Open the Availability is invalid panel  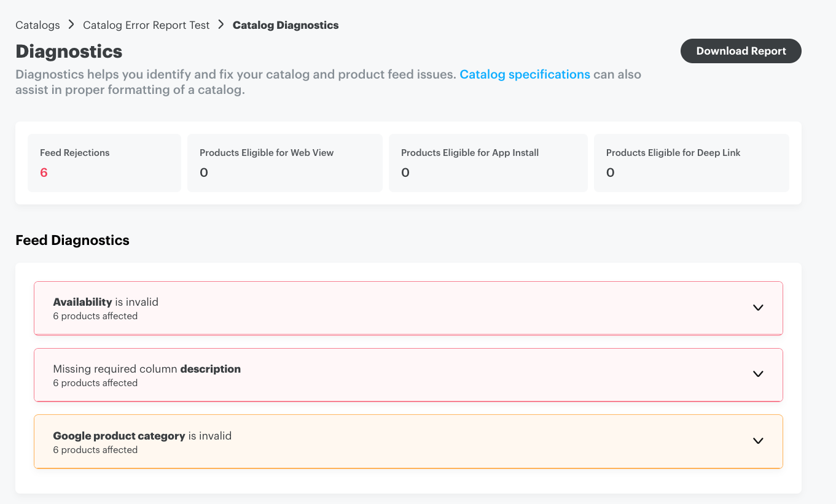(408, 308)
